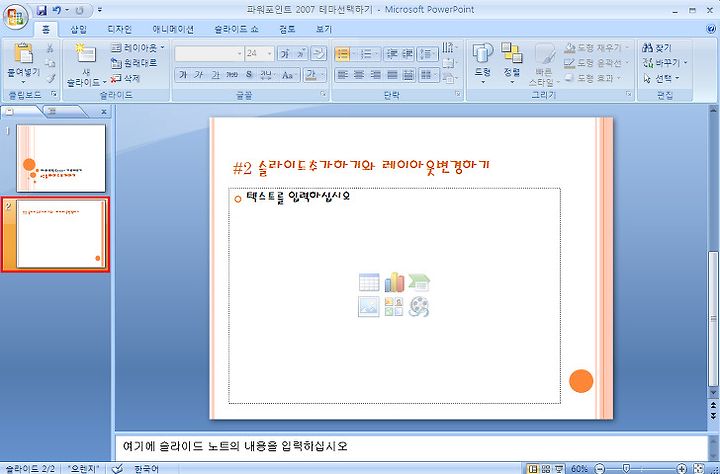Center the paragraph text
The width and height of the screenshot is (720, 474).
359,74
